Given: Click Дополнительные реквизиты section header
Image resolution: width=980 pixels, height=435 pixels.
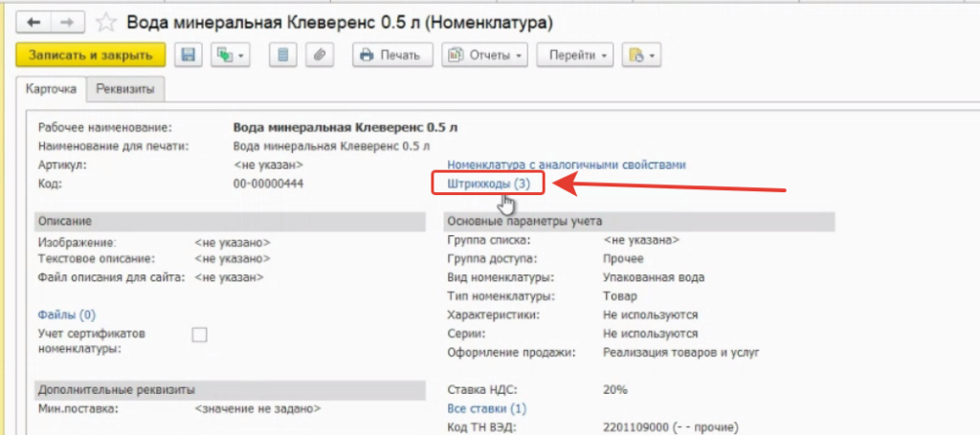Looking at the screenshot, I should (x=230, y=390).
